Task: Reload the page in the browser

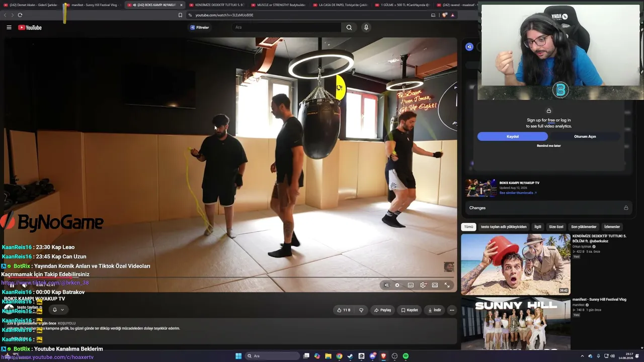Action: [20, 15]
